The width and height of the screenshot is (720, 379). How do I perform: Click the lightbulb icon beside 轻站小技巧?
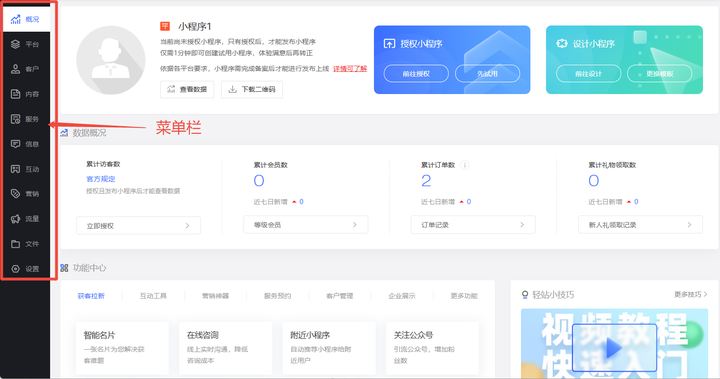click(525, 294)
